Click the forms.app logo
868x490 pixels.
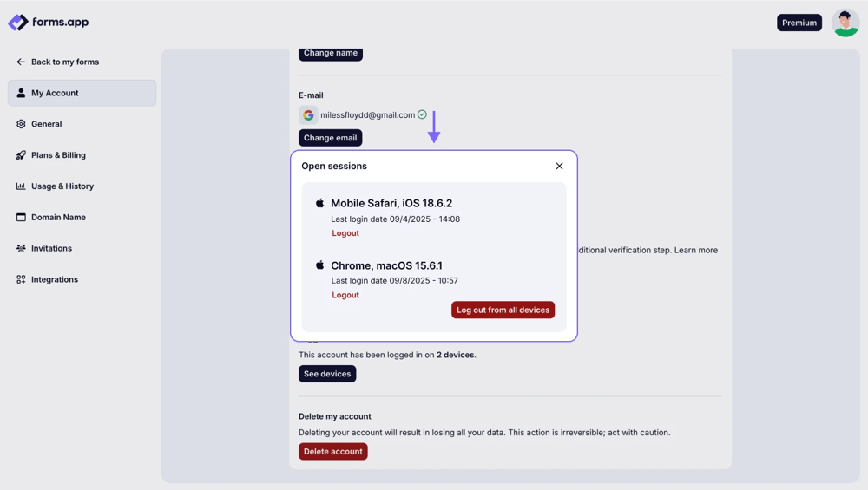[x=49, y=23]
